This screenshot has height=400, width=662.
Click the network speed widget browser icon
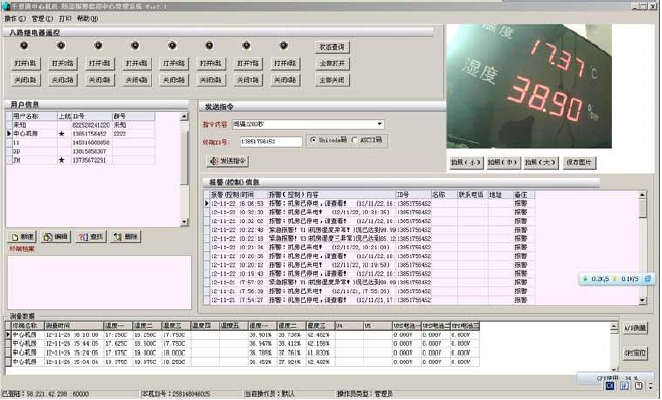pyautogui.click(x=647, y=279)
